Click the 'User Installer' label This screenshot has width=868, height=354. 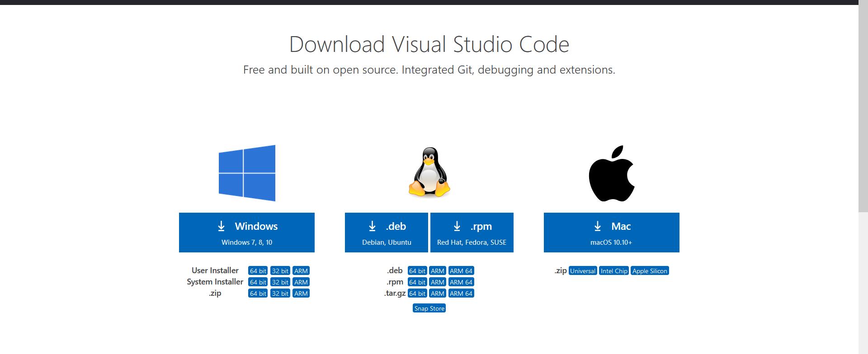[215, 270]
